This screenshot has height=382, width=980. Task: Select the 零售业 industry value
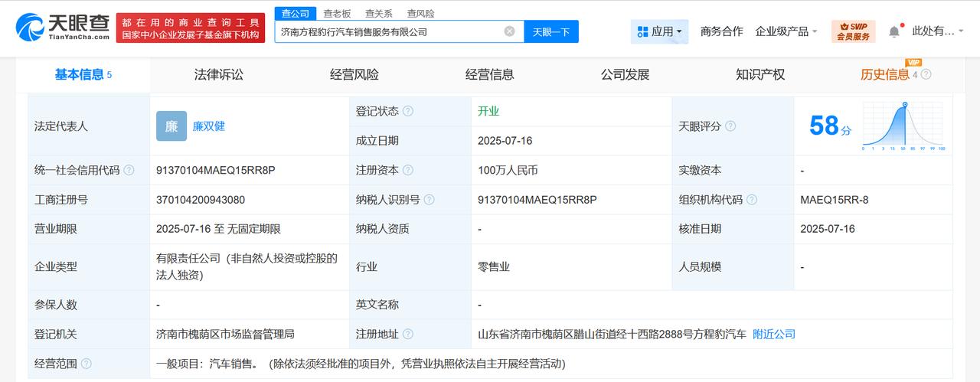pos(494,267)
